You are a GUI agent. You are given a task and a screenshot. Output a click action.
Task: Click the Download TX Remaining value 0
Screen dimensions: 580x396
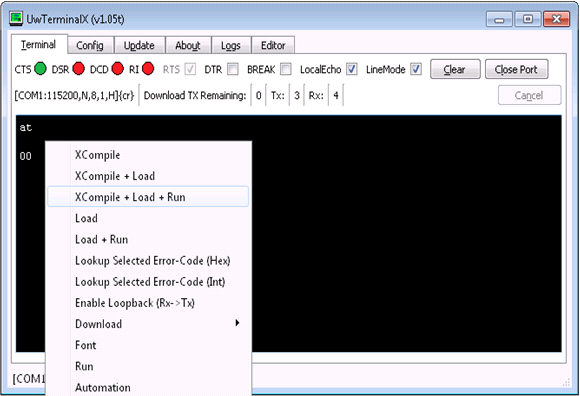click(258, 95)
